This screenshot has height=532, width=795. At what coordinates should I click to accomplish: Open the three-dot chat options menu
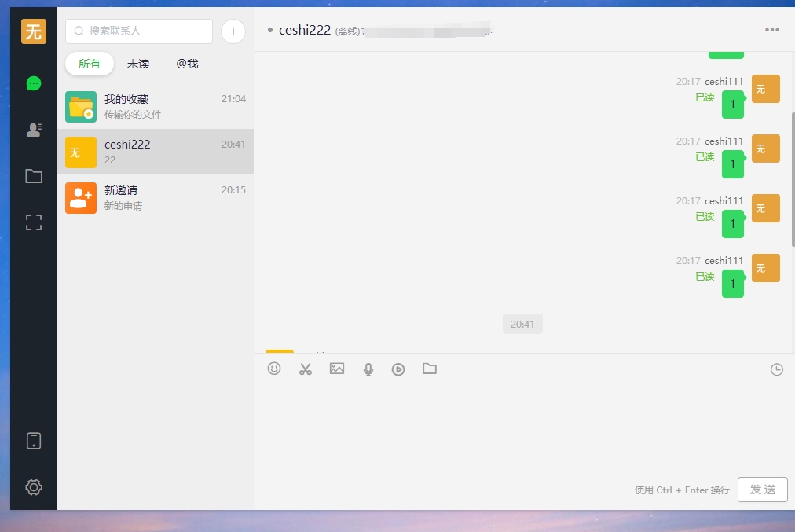[x=771, y=30]
